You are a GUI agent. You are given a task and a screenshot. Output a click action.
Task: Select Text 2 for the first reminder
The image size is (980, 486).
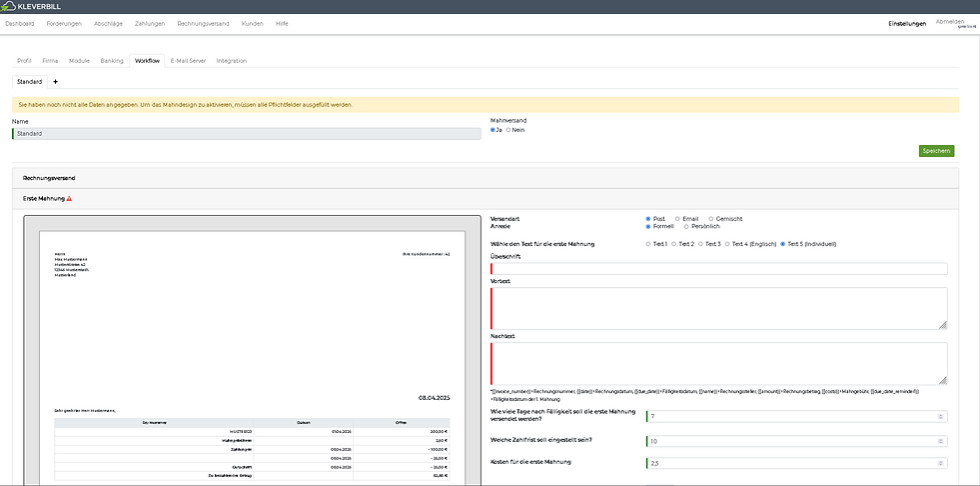[x=673, y=244]
